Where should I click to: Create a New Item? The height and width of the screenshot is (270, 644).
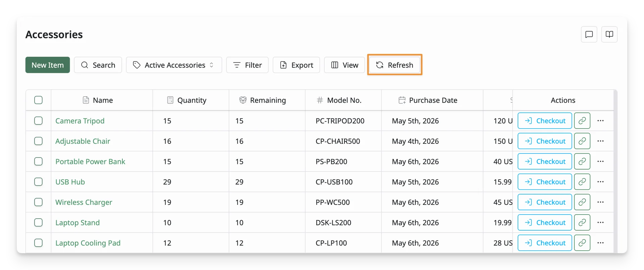pos(48,65)
